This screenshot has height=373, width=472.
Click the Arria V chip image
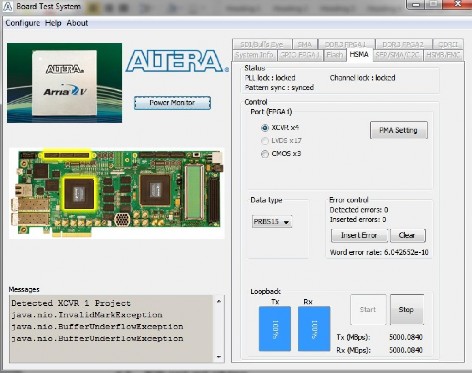[x=64, y=83]
